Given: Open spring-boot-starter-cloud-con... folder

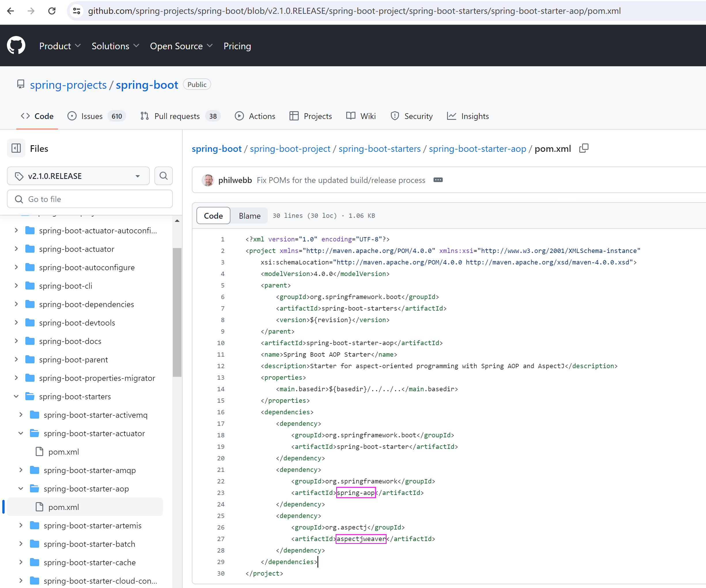Looking at the screenshot, I should [100, 581].
